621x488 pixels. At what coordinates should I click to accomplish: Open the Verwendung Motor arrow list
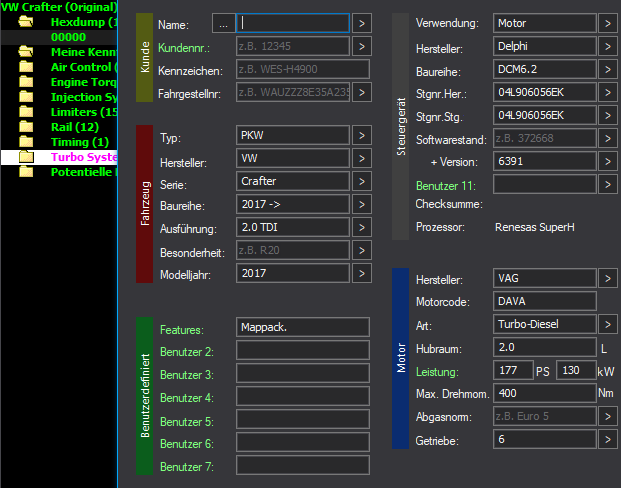click(608, 23)
